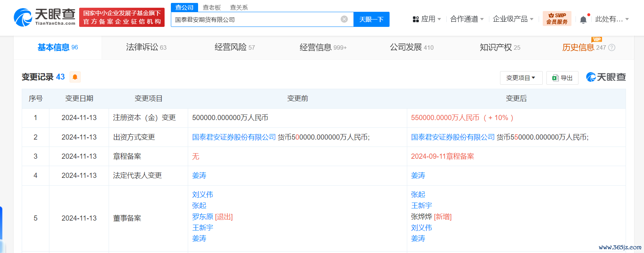Switch to the 查公司 search tab
This screenshot has width=644, height=253.
[x=184, y=7]
